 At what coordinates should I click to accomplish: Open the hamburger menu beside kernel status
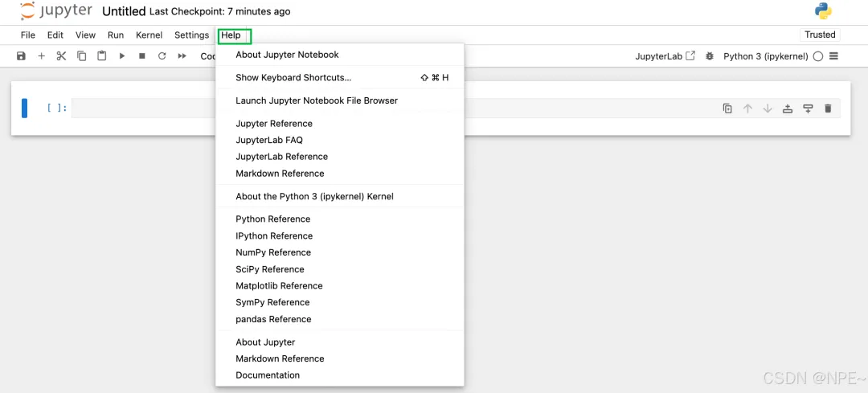point(833,56)
